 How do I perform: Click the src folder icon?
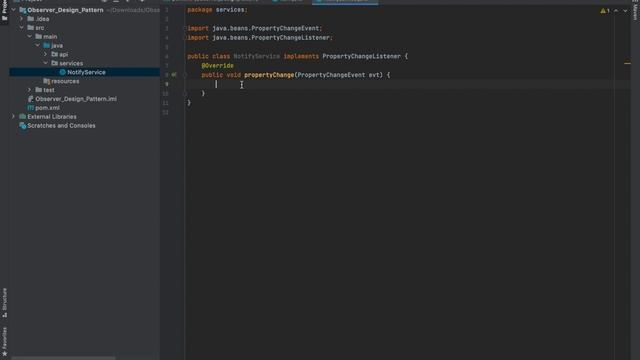click(x=31, y=28)
